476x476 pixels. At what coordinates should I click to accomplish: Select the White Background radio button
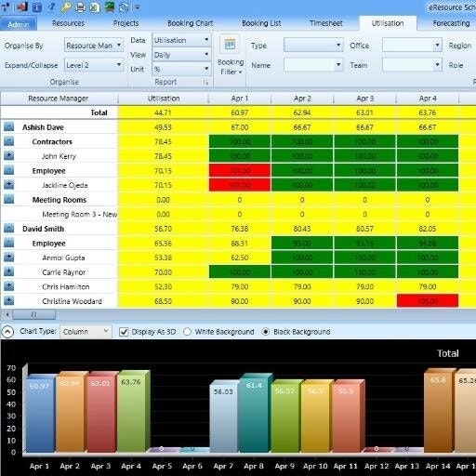click(x=187, y=332)
